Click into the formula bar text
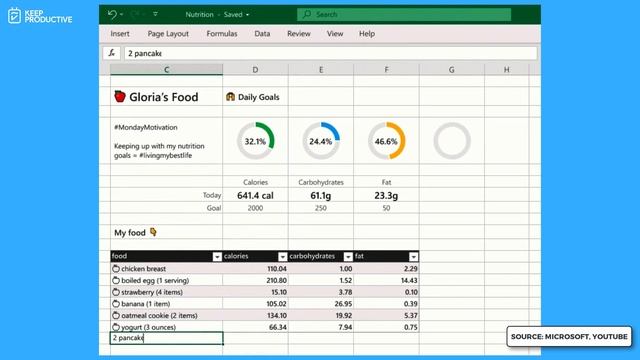Image resolution: width=640 pixels, height=360 pixels. point(331,53)
